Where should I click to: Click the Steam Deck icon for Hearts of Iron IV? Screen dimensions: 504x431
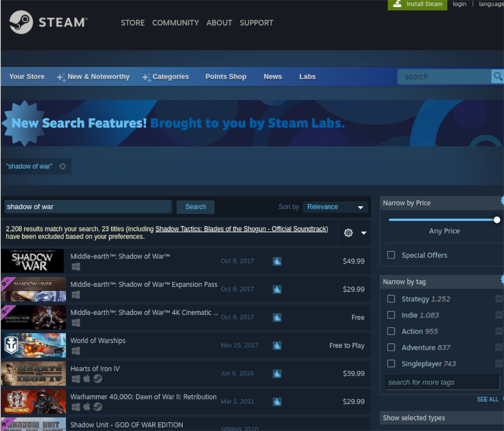tap(97, 379)
